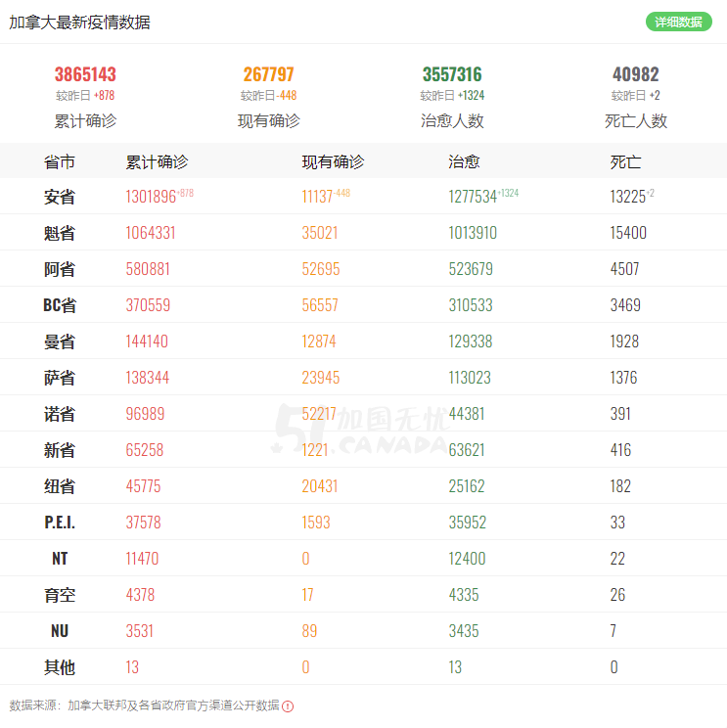Screen dimensions: 727x728
Task: Click 诺省 cumulative value 96989
Action: [x=145, y=414]
